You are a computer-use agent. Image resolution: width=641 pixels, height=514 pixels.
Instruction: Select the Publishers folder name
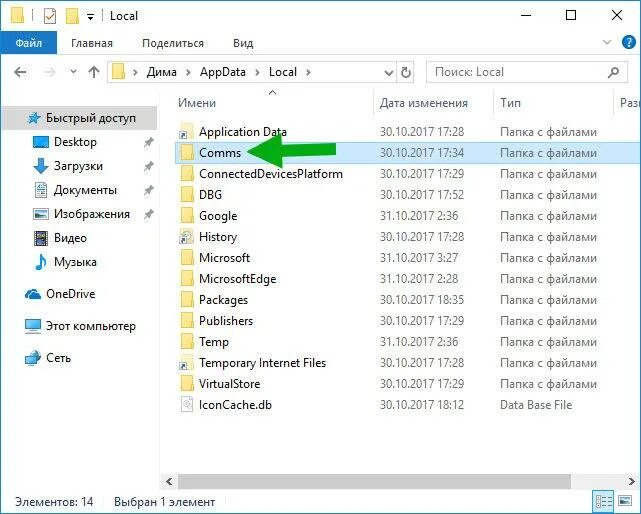pyautogui.click(x=226, y=321)
